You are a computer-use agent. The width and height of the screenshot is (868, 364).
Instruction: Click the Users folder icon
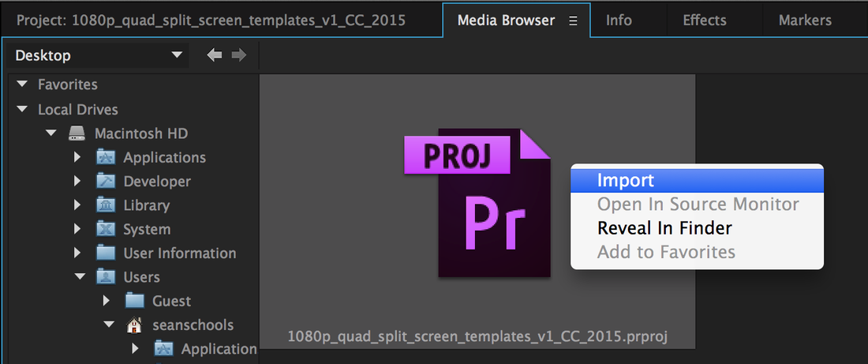click(106, 276)
